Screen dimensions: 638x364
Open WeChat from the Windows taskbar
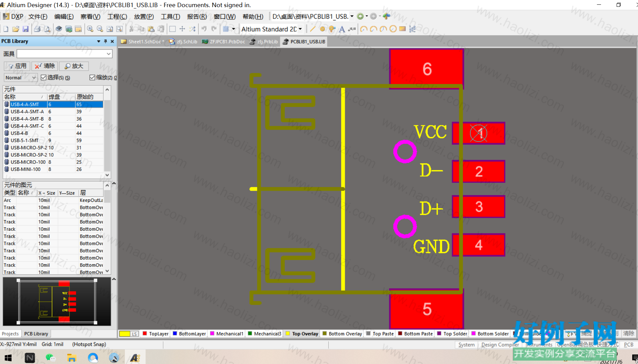(50, 358)
